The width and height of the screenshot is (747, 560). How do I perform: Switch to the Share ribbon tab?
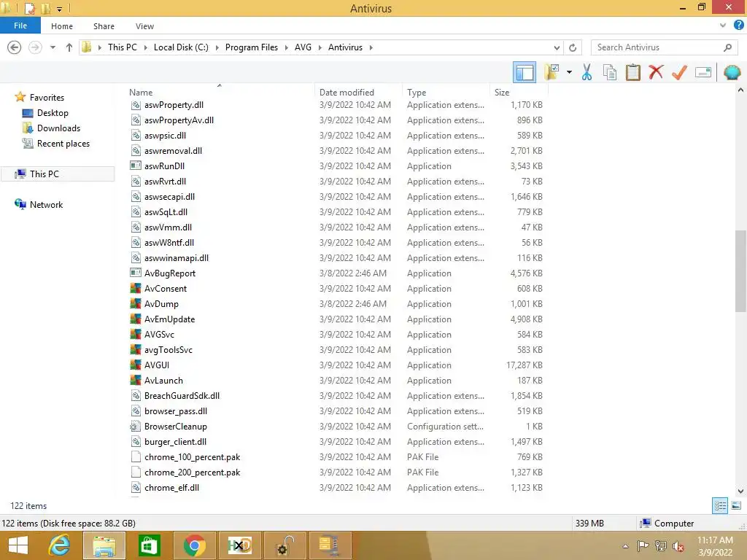pos(104,26)
